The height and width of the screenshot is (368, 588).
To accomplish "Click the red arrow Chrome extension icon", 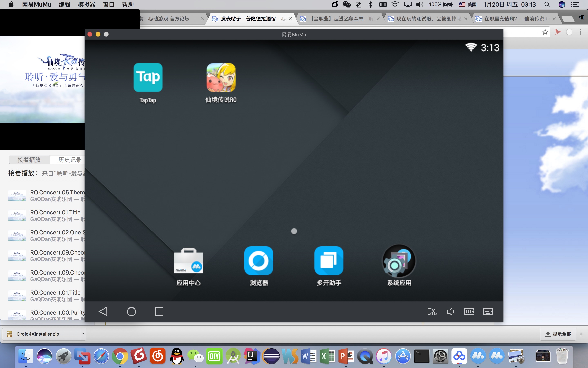I will [558, 32].
